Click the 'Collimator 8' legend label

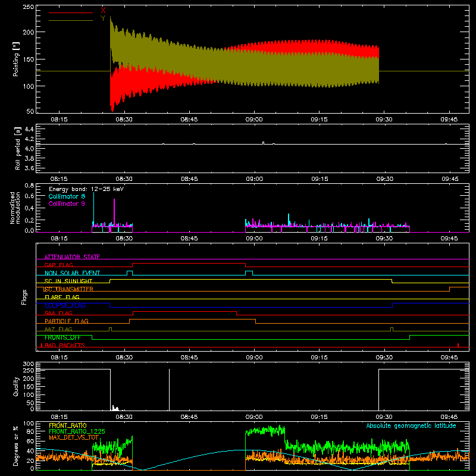(67, 196)
